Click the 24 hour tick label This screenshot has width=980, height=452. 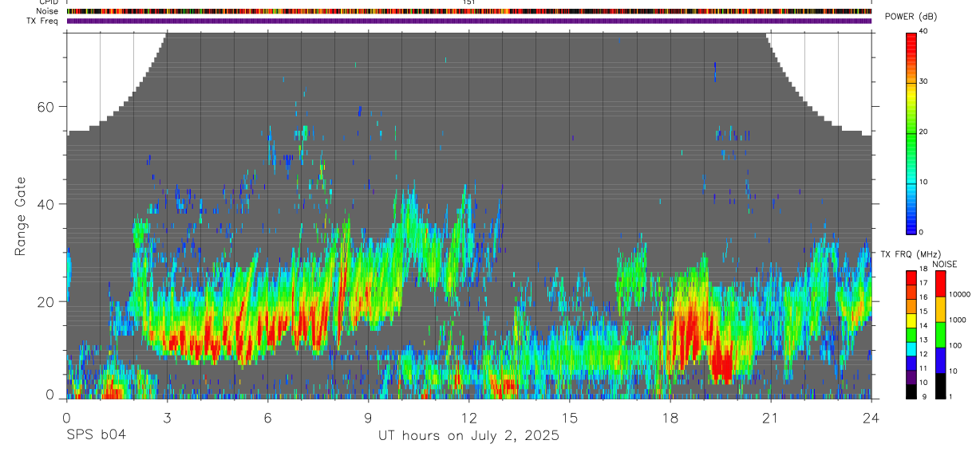(871, 417)
